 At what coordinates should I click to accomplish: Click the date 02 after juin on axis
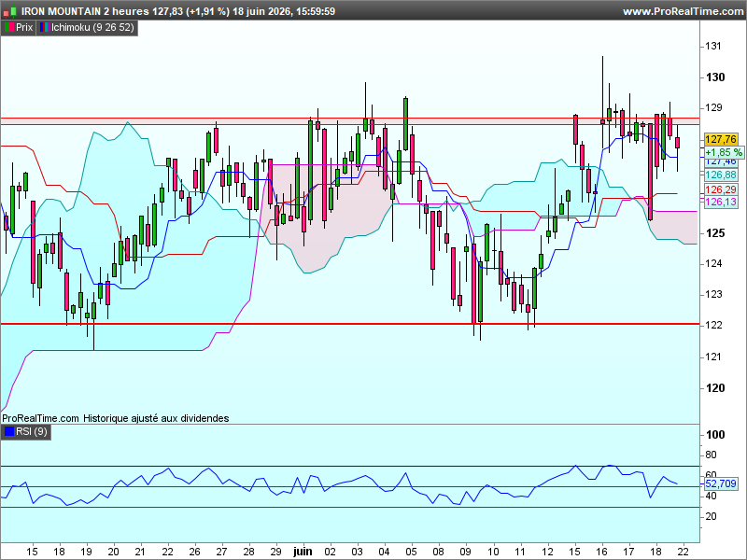pyautogui.click(x=330, y=552)
